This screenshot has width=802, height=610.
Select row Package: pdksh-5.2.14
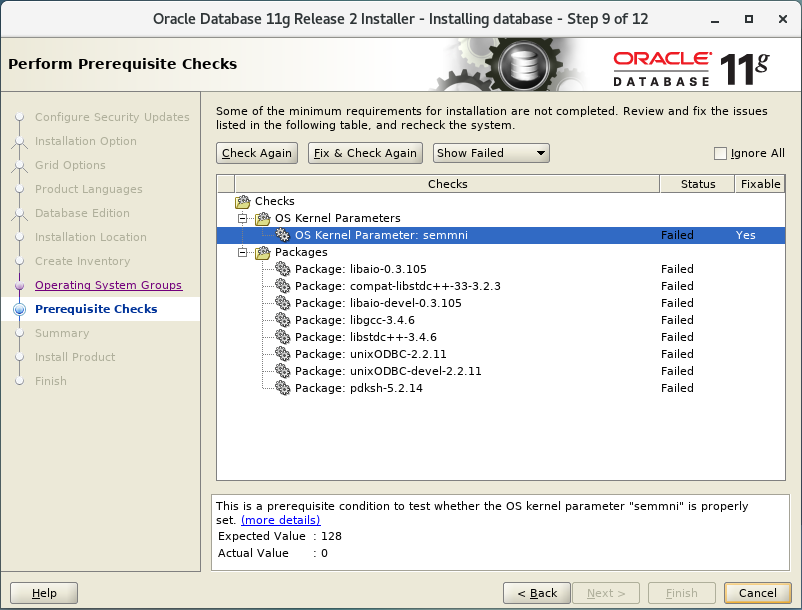pyautogui.click(x=501, y=388)
